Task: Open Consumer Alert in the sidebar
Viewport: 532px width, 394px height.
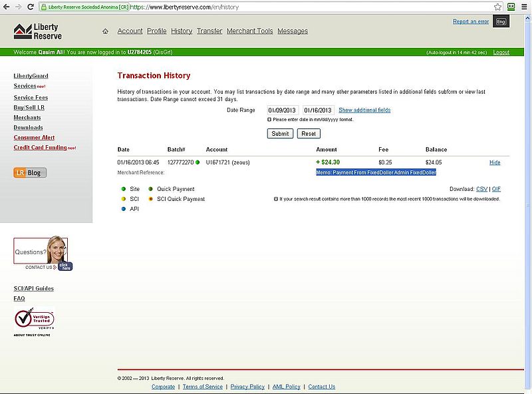Action: click(x=34, y=137)
